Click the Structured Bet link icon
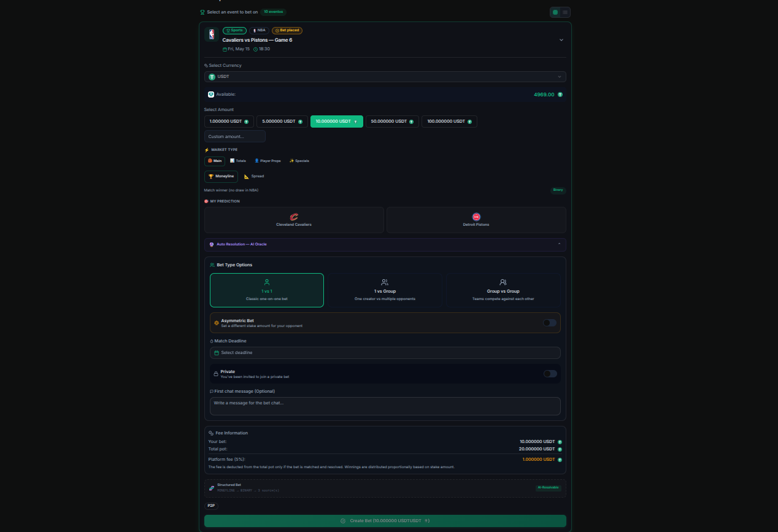This screenshot has height=532, width=778. click(x=212, y=488)
